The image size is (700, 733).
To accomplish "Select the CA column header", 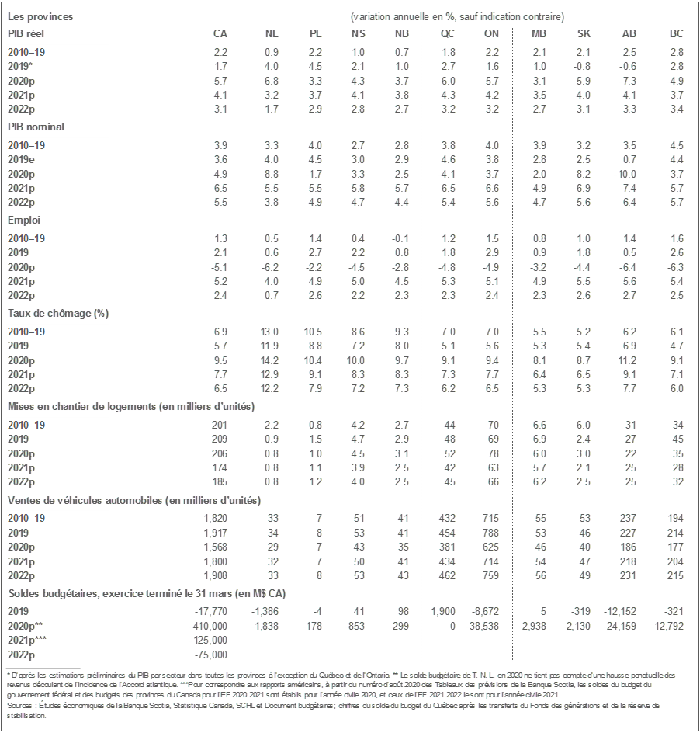I will [x=220, y=33].
